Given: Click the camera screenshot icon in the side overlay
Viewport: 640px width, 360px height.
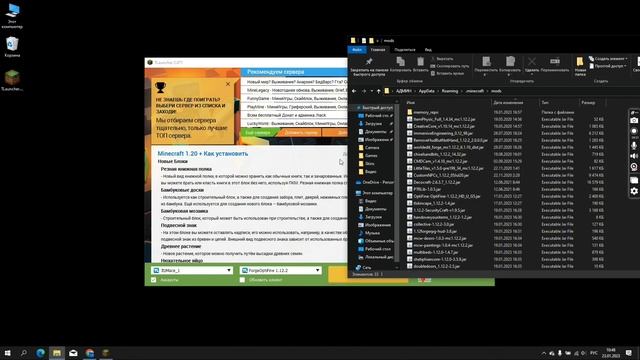Looking at the screenshot, I should pyautogui.click(x=634, y=120).
